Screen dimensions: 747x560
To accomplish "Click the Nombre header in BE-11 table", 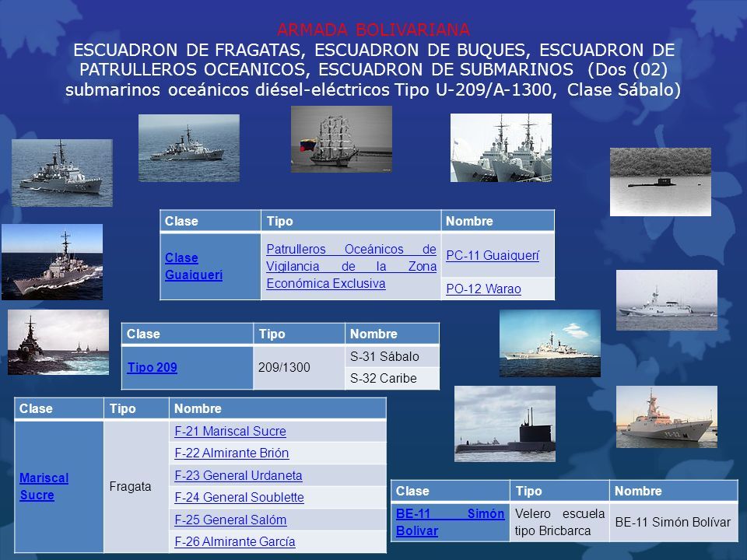I will (674, 491).
